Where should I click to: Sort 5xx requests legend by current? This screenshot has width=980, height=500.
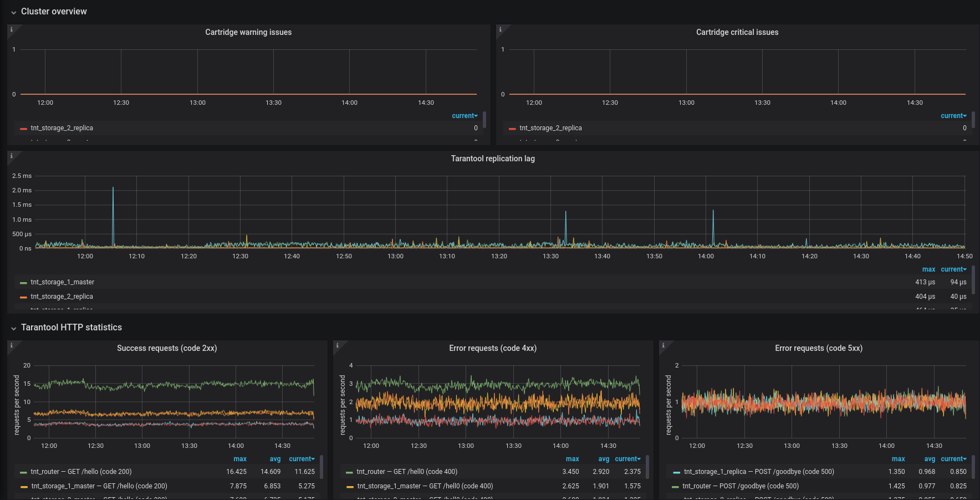[953, 459]
